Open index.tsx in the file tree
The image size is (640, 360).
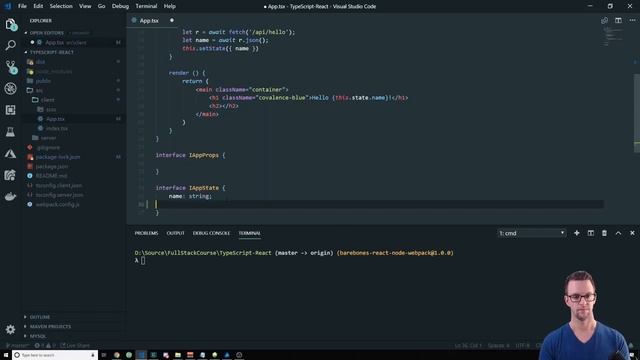tap(57, 129)
